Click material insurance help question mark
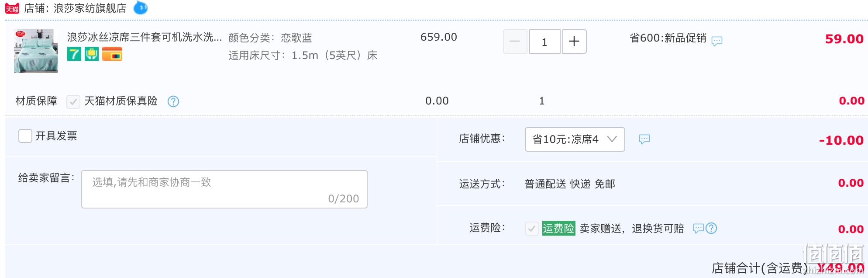 pos(173,101)
